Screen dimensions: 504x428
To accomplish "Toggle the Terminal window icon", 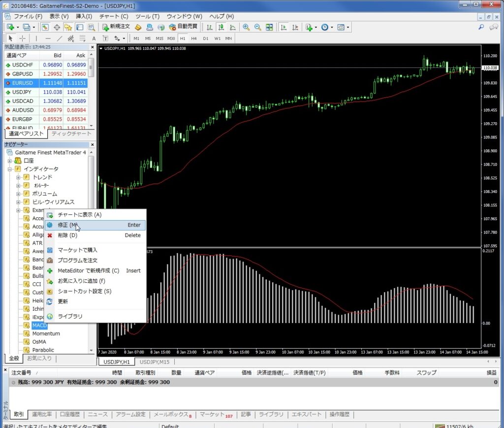I will [80, 27].
